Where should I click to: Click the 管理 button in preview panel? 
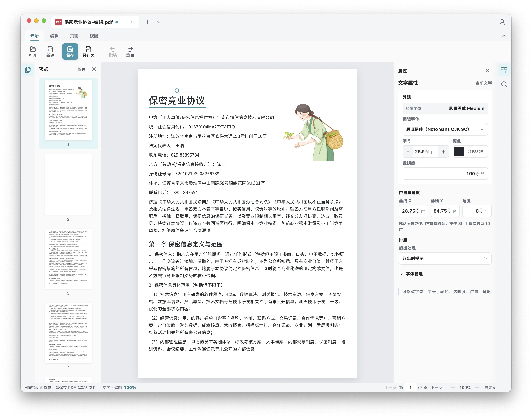pos(82,69)
